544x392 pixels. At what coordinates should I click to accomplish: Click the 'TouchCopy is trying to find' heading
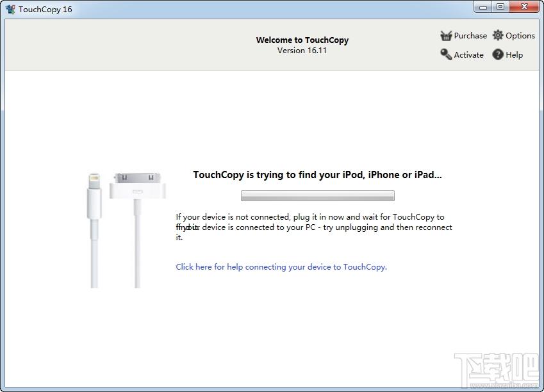[x=317, y=174]
